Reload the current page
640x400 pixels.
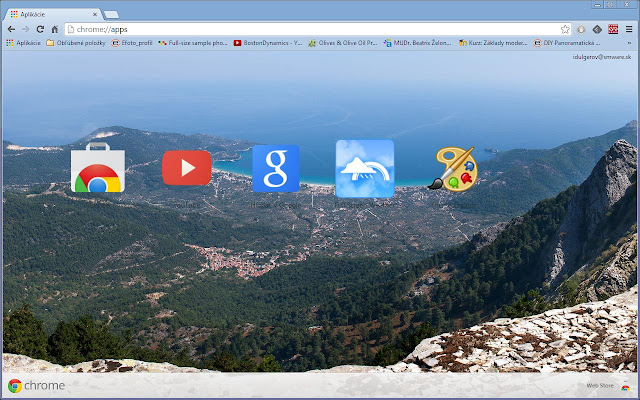pyautogui.click(x=40, y=29)
